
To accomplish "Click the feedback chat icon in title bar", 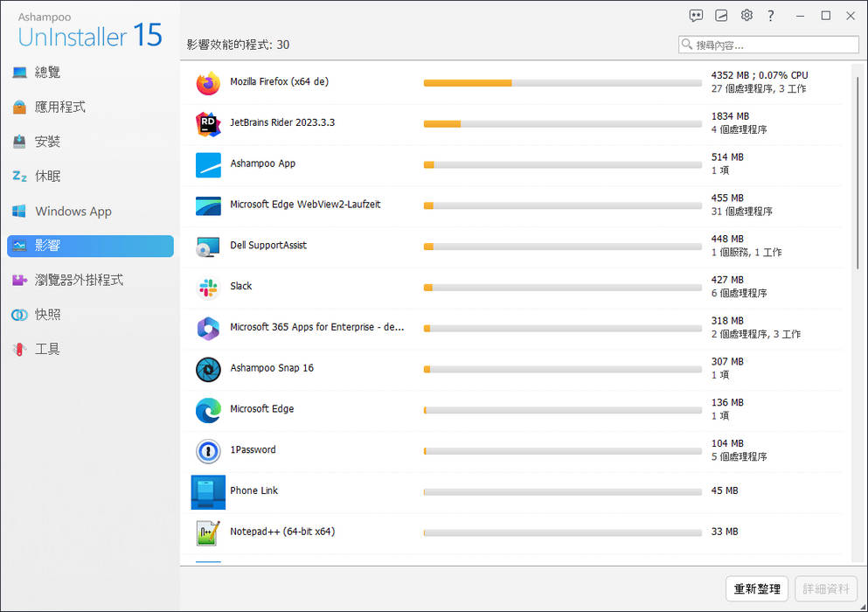I will pos(696,16).
